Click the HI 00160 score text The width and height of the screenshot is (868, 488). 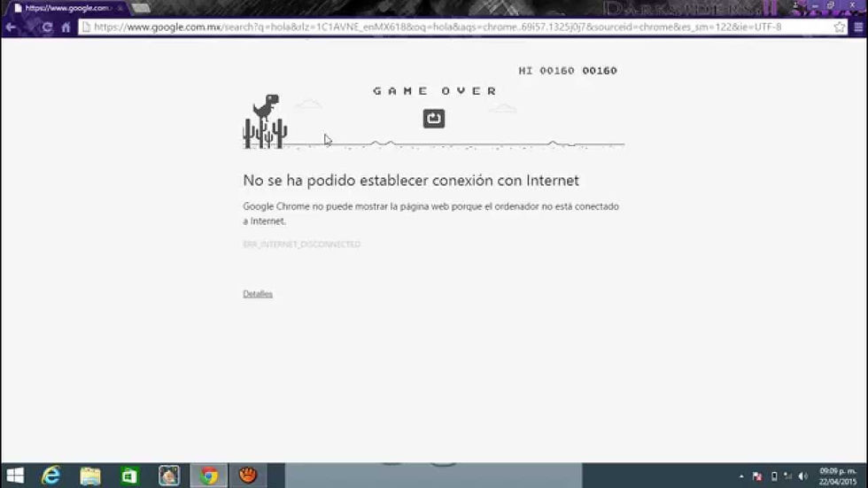tap(546, 71)
